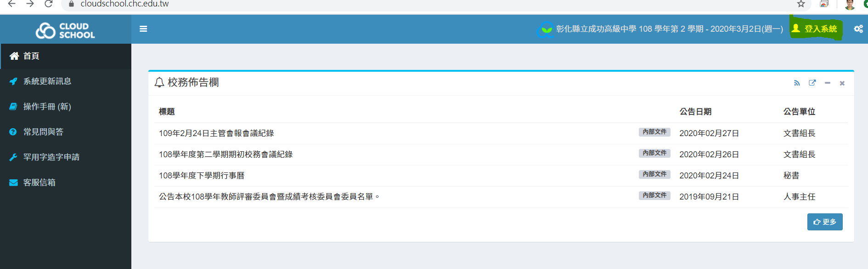The width and height of the screenshot is (868, 269).
Task: Reload the page with browser refresh icon
Action: (49, 4)
